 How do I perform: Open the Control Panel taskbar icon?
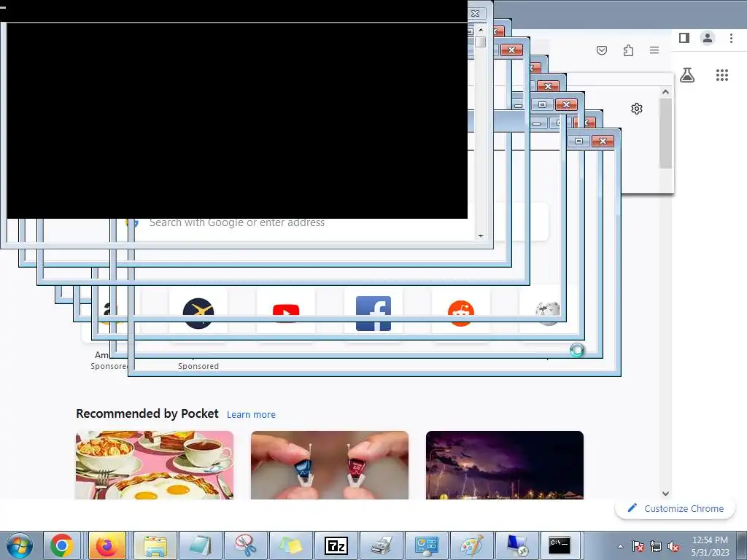427,545
